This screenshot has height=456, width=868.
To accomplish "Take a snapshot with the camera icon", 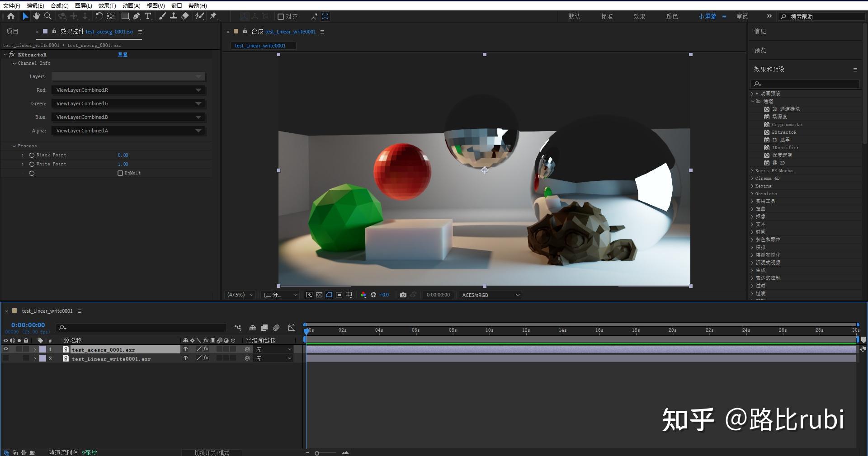I will point(404,295).
